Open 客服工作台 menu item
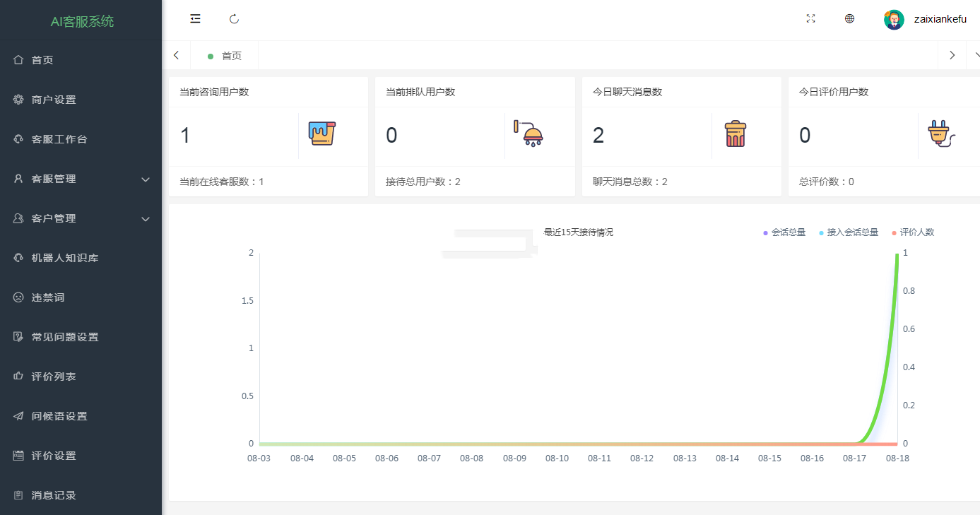Image resolution: width=980 pixels, height=515 pixels. point(81,139)
